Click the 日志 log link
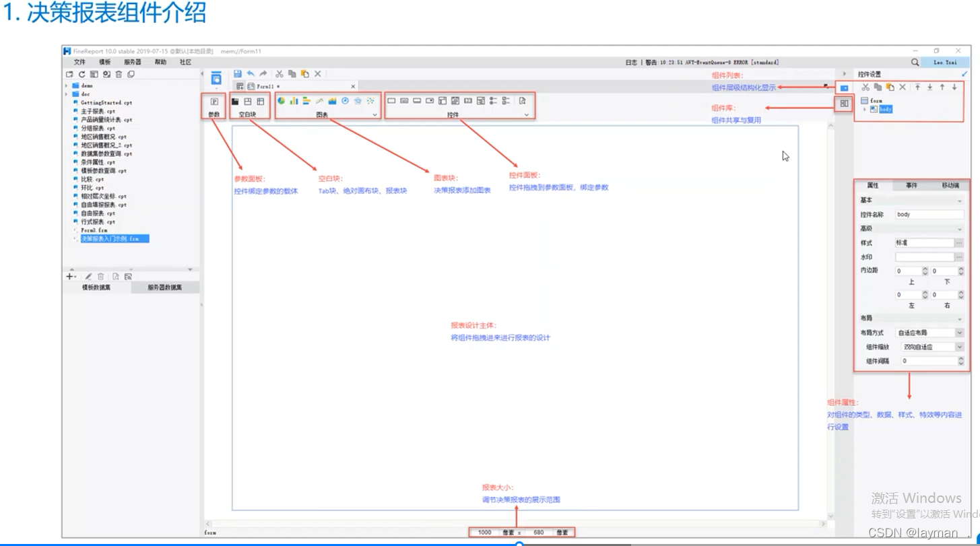 tap(630, 62)
